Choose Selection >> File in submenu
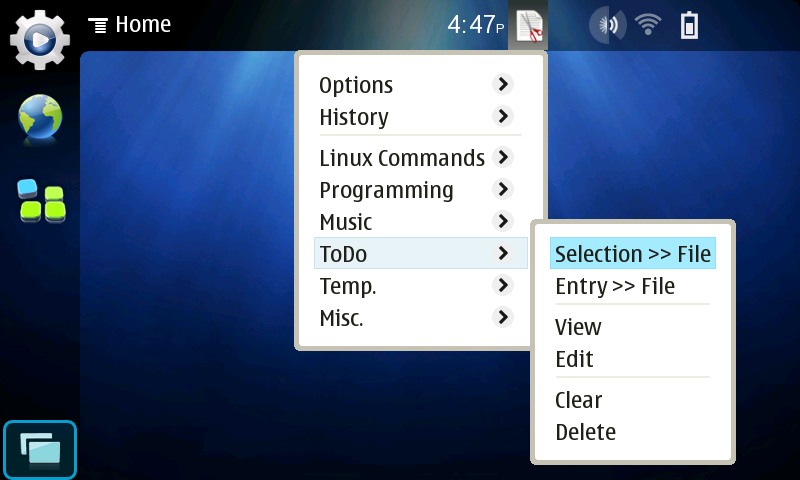 632,254
